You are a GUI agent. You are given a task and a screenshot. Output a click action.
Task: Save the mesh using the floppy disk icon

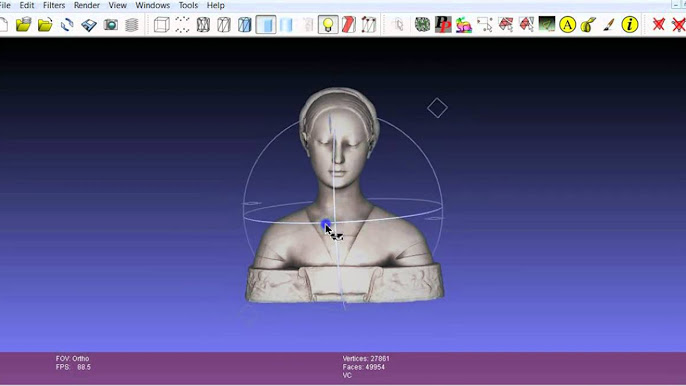pos(89,25)
